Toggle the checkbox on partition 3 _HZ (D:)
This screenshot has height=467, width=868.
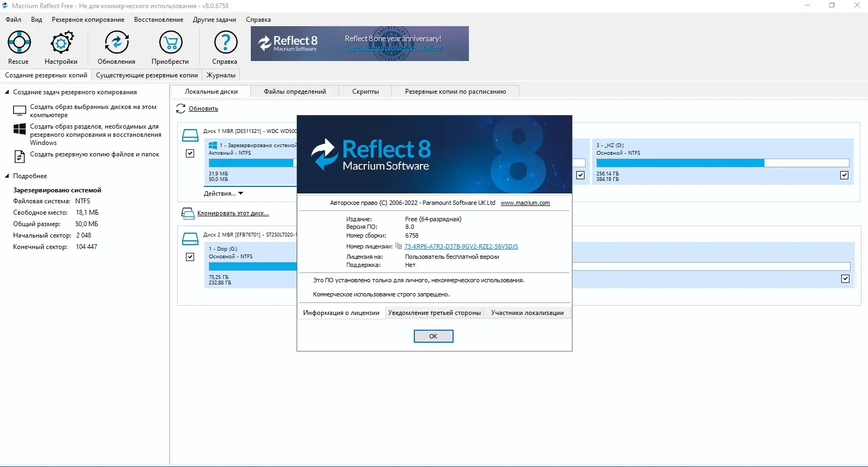point(844,175)
